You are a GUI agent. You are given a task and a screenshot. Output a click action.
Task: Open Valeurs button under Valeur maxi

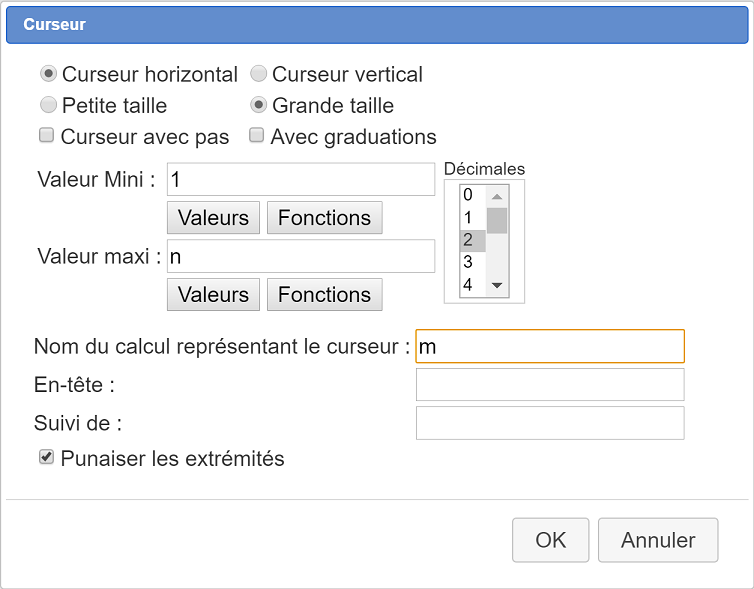click(214, 294)
